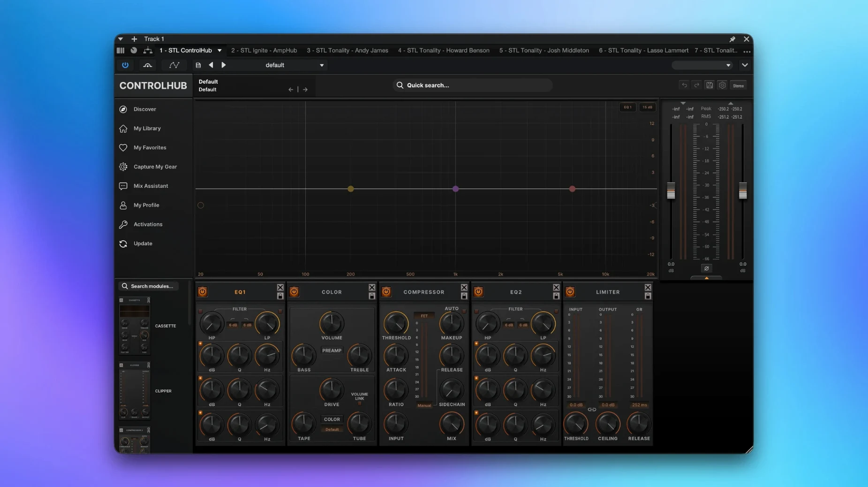Open the plugin routing icon in FX bar

148,50
